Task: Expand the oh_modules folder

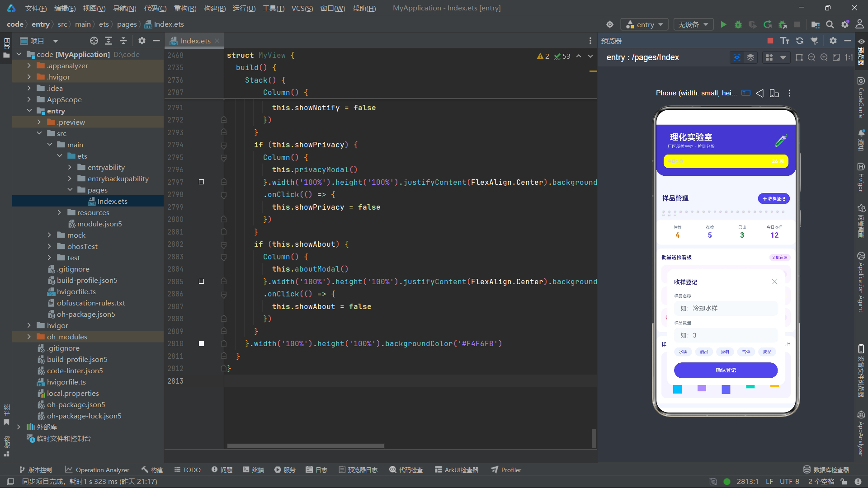Action: point(29,337)
